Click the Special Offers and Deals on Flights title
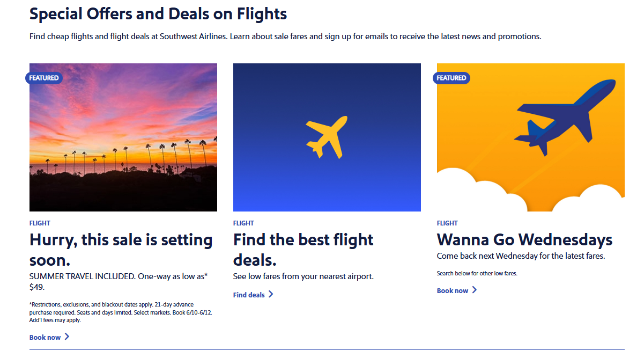Screen dimensions: 644x350 (158, 14)
